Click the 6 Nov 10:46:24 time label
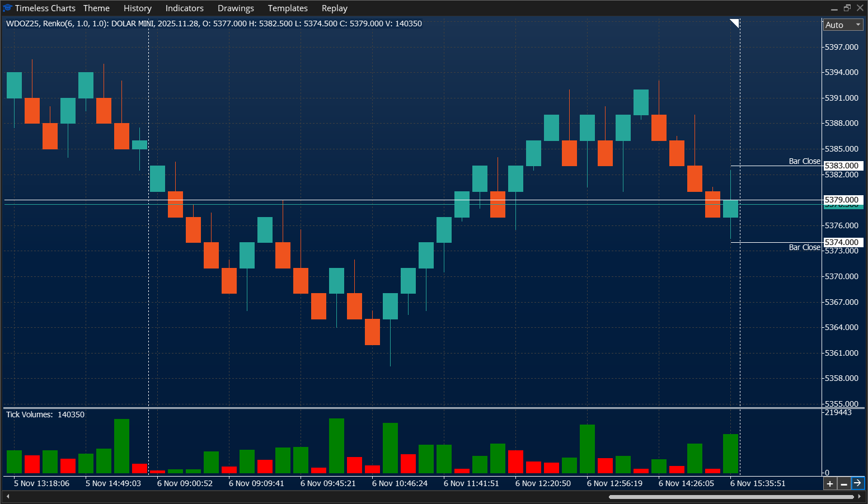Image resolution: width=868 pixels, height=504 pixels. click(x=399, y=483)
